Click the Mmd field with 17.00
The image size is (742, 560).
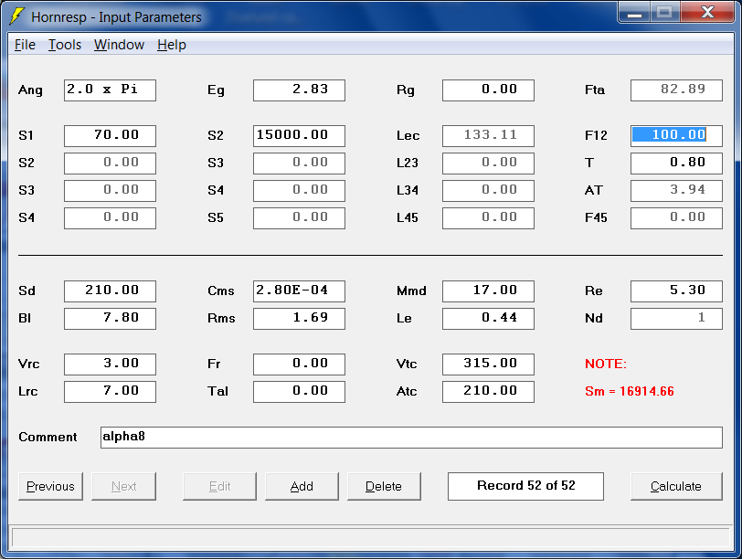pos(488,291)
